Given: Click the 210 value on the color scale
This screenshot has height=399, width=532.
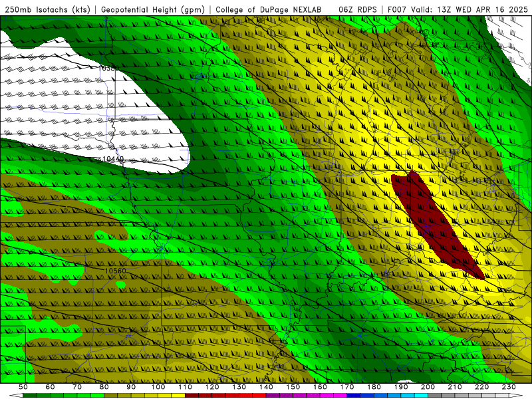Looking at the screenshot, I should (x=455, y=387).
